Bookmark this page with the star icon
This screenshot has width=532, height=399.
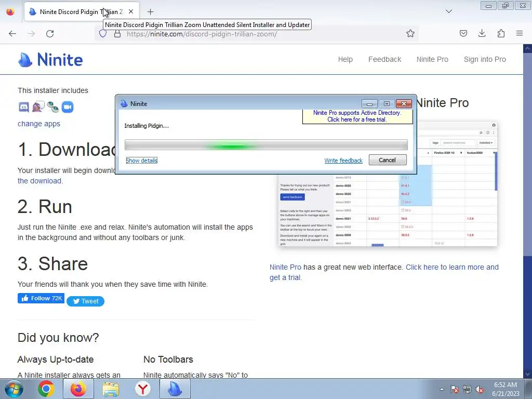(x=410, y=34)
